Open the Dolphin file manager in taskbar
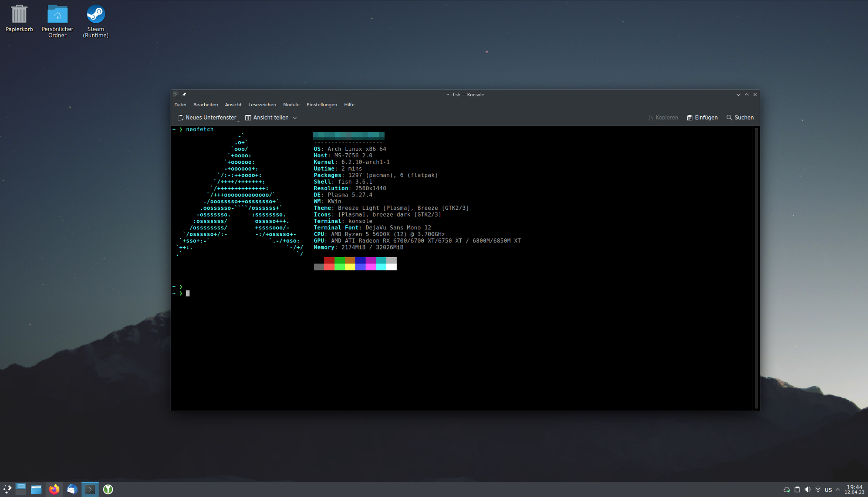The width and height of the screenshot is (868, 497). 36,489
